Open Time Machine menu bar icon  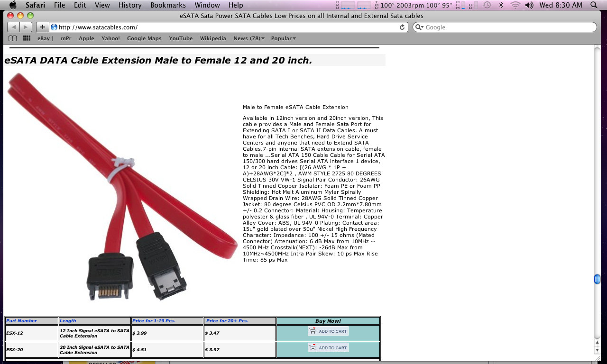pos(487,5)
